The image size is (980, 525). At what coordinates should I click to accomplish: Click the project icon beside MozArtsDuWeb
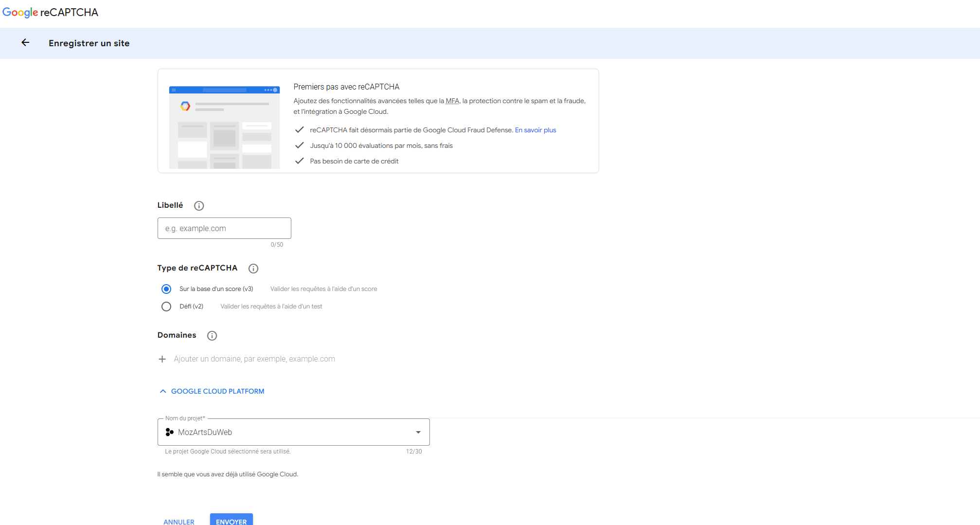point(170,432)
